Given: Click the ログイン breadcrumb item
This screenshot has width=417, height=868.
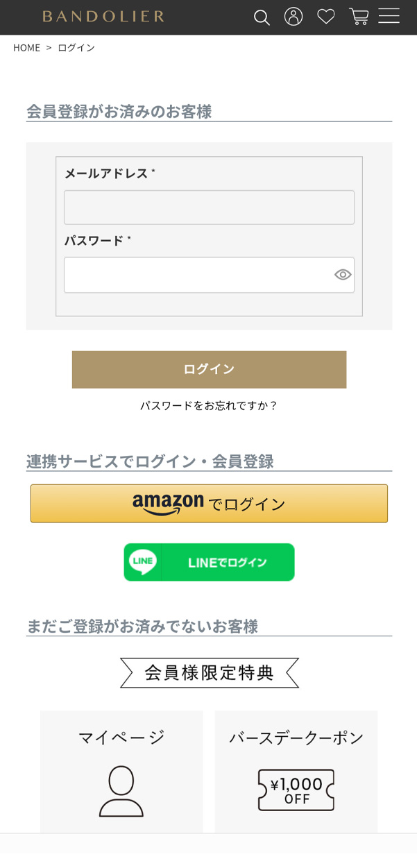Looking at the screenshot, I should 76,48.
